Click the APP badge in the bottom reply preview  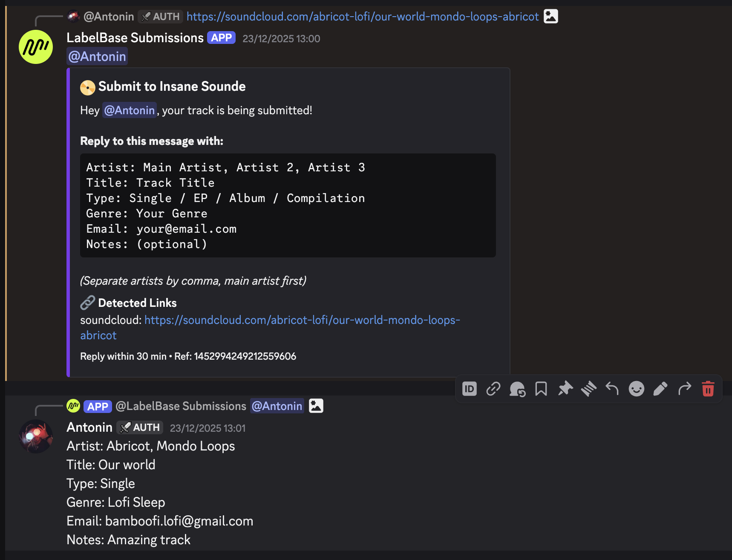pyautogui.click(x=98, y=406)
